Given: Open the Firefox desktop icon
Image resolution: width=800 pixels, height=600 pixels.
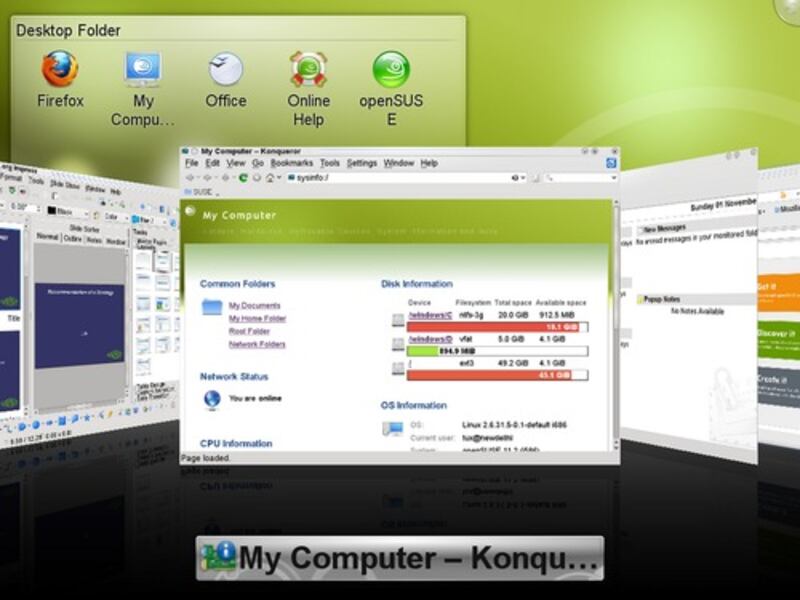Looking at the screenshot, I should (60, 70).
